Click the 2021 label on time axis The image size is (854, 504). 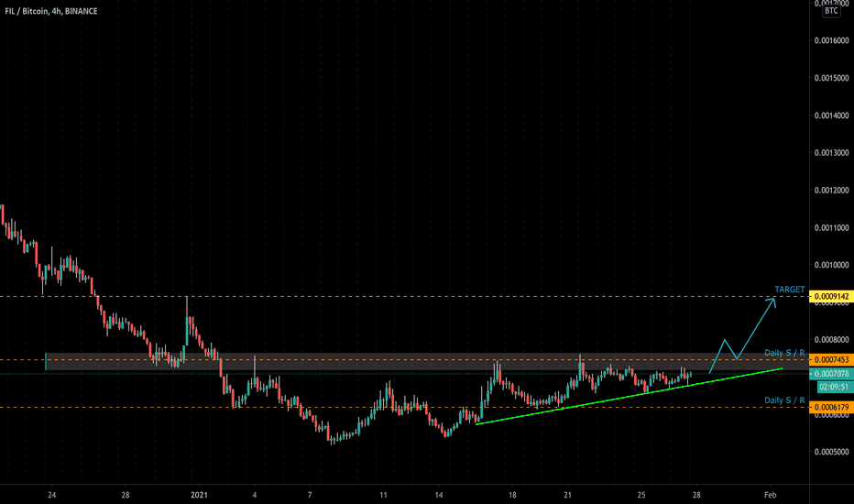(x=200, y=495)
